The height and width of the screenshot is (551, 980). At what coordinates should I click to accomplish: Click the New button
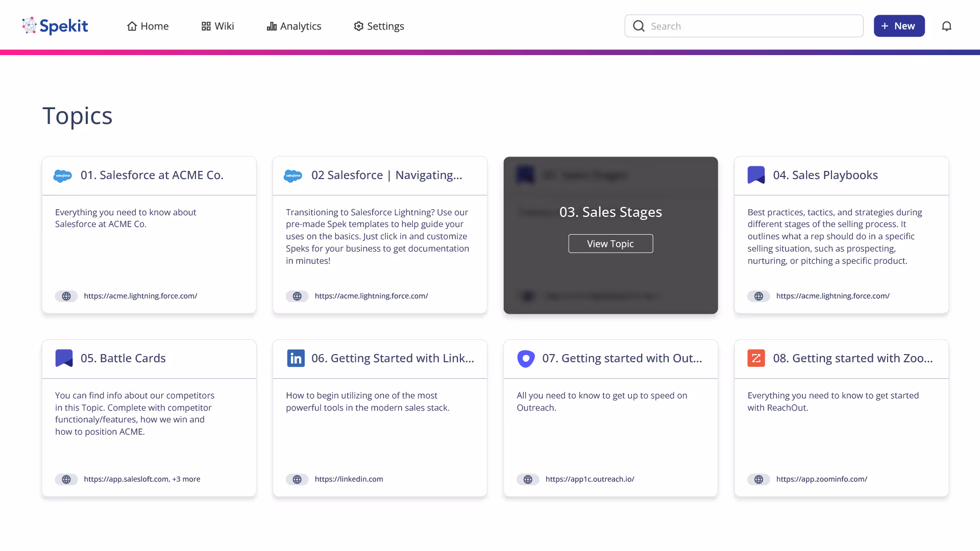pyautogui.click(x=899, y=26)
